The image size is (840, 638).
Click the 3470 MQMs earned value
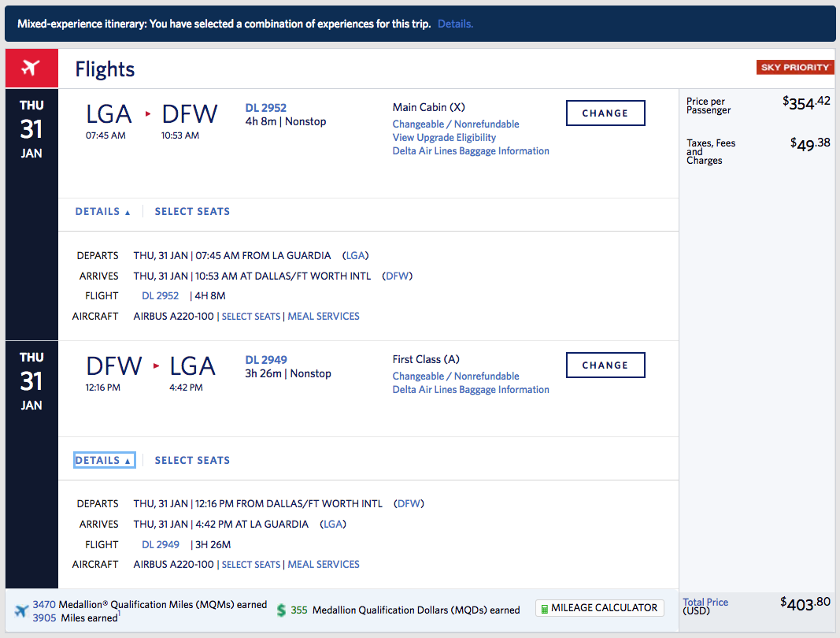click(44, 604)
